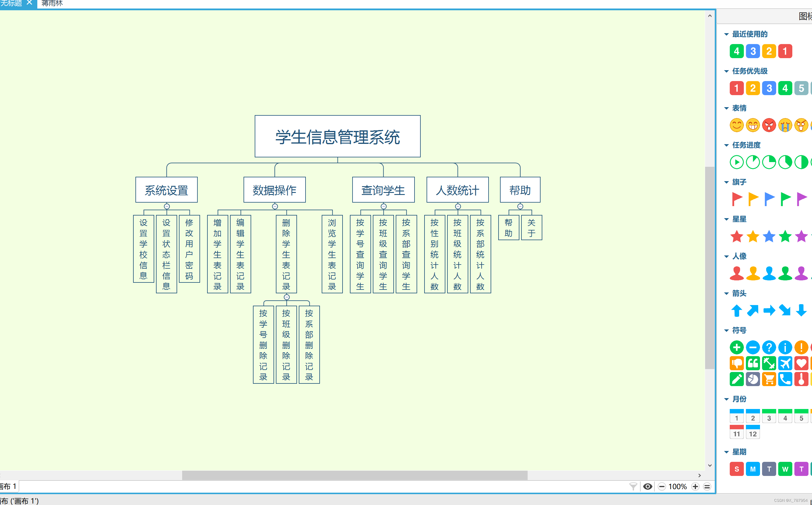
Task: Insert the red flag marker
Action: [736, 199]
